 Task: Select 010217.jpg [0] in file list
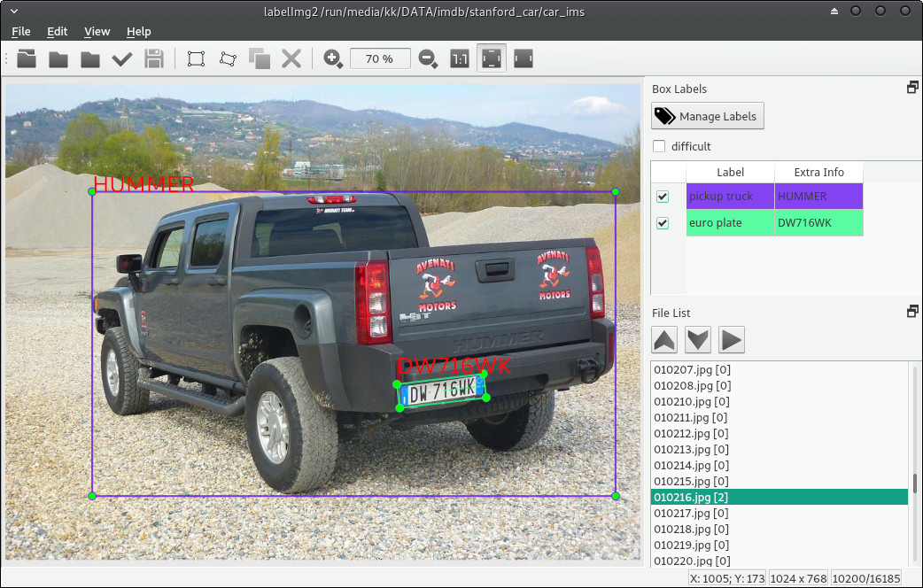click(x=780, y=513)
